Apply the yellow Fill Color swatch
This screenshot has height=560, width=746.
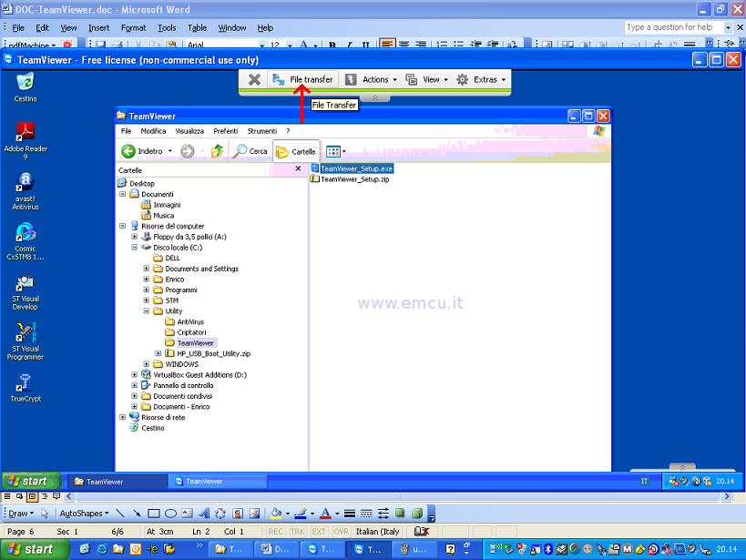coord(275,514)
